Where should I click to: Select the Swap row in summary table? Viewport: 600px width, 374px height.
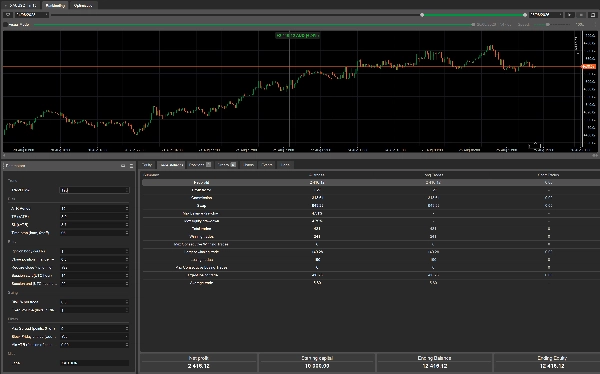coord(370,206)
